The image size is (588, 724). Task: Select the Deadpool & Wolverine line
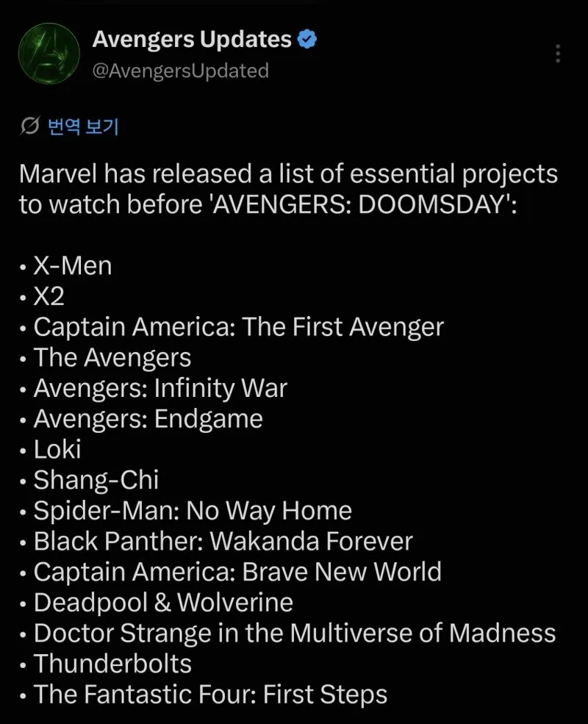click(x=163, y=603)
